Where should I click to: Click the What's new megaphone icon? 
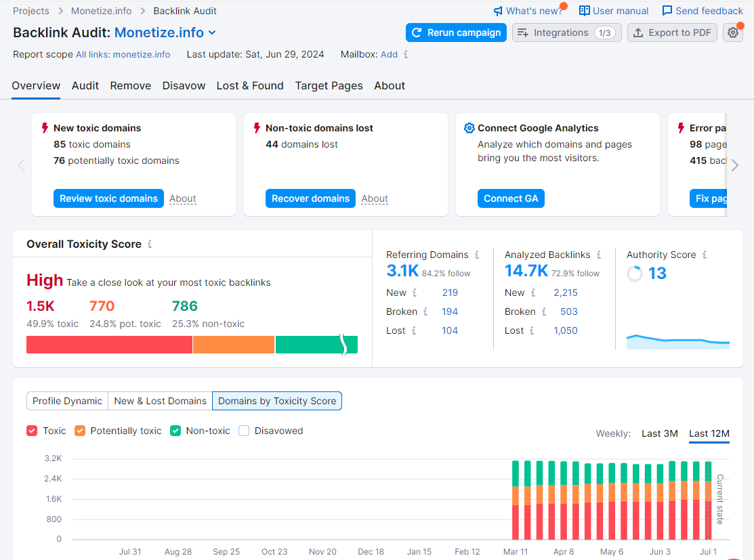pyautogui.click(x=498, y=11)
